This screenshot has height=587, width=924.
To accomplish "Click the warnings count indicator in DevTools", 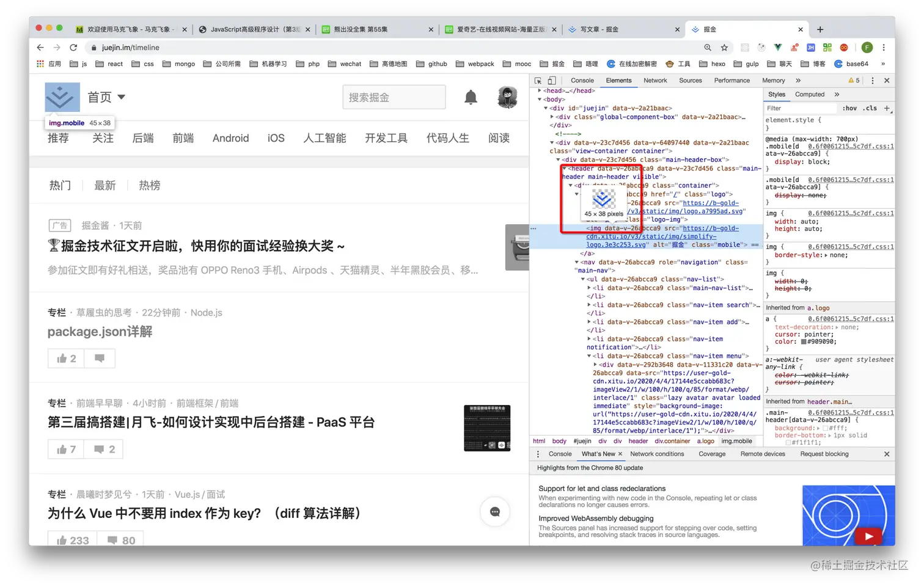I will tap(854, 81).
